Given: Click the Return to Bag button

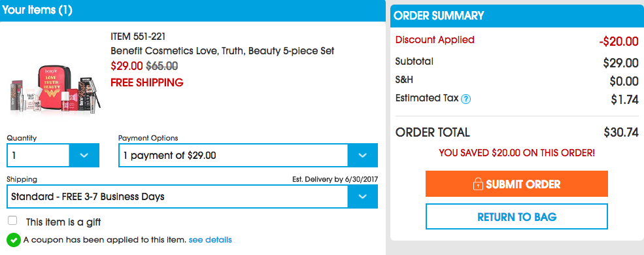Looking at the screenshot, I should tap(517, 216).
